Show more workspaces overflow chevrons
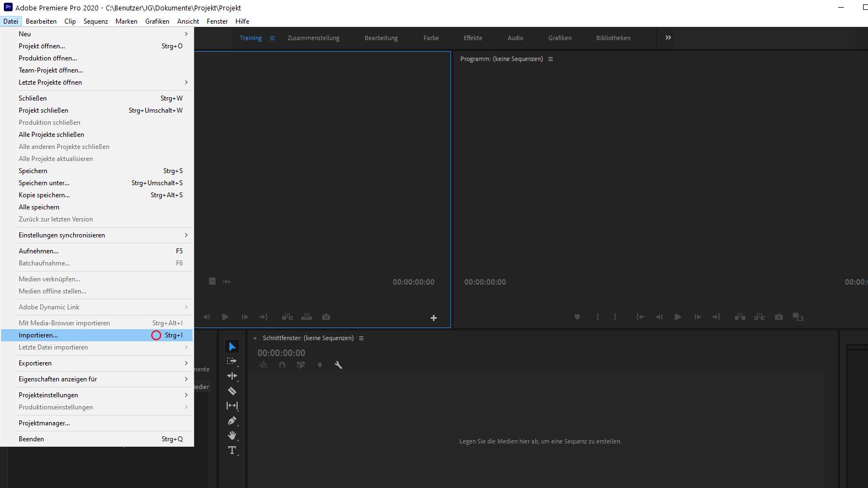 (668, 37)
